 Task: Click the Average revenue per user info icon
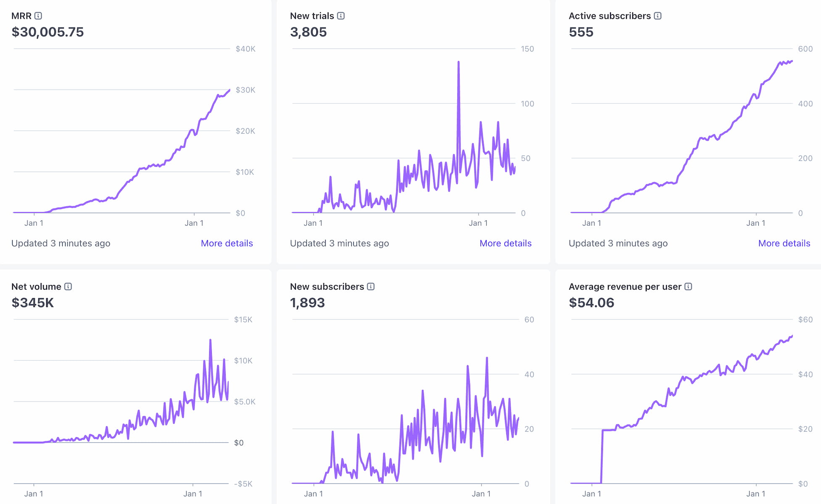click(x=688, y=286)
